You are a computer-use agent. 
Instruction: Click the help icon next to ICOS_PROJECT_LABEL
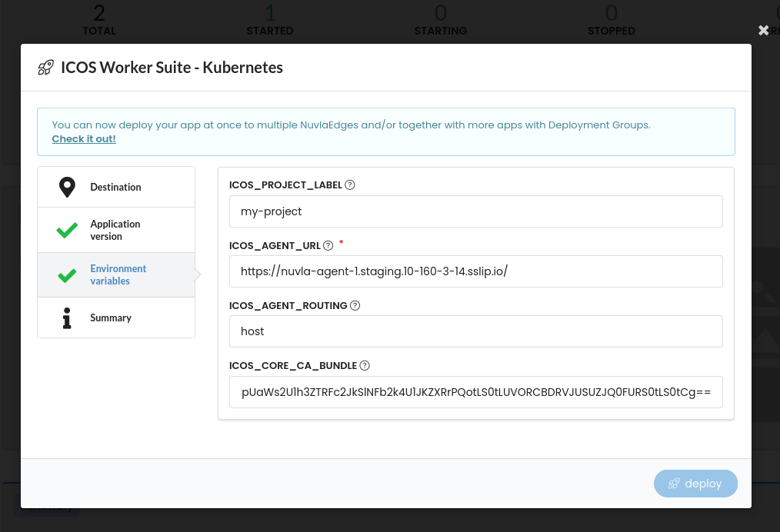(x=350, y=185)
